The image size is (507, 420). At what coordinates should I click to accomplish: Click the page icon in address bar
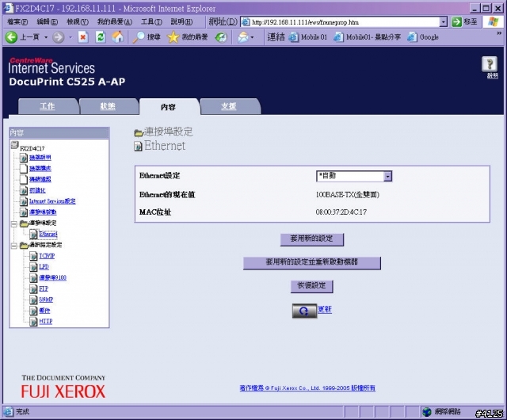(x=246, y=22)
